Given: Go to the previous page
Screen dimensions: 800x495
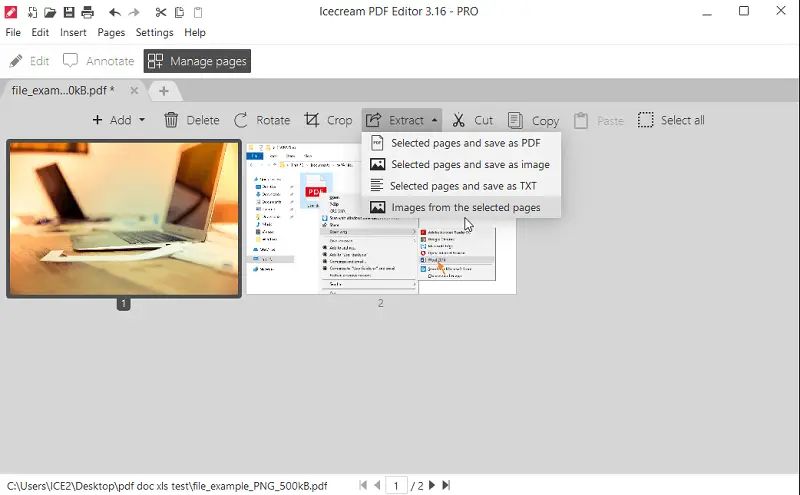Looking at the screenshot, I should coord(377,485).
